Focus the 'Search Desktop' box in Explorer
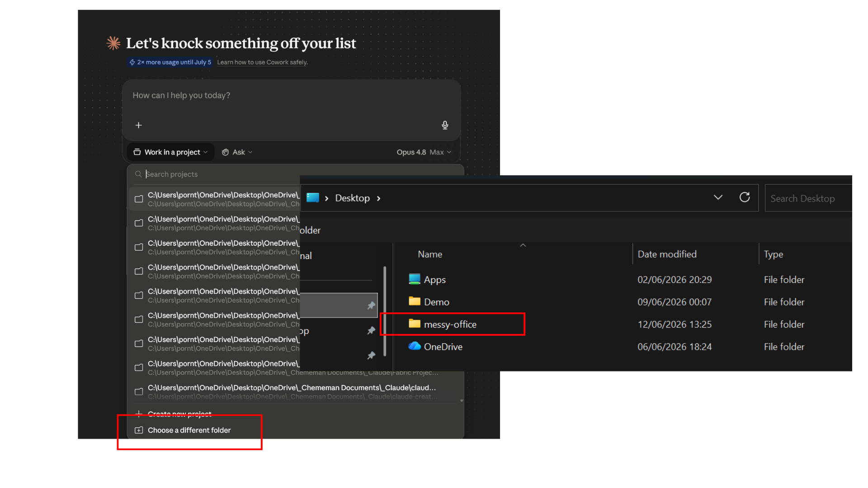The height and width of the screenshot is (488, 868). click(808, 198)
